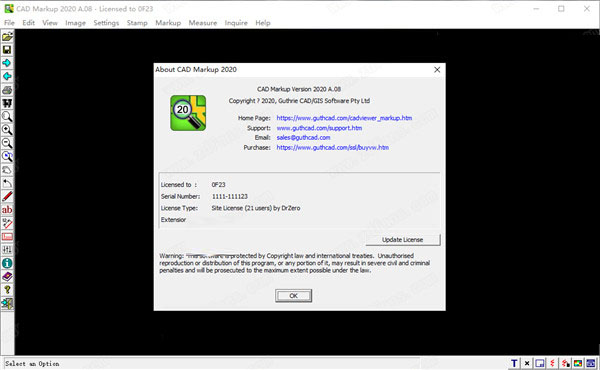The width and height of the screenshot is (600, 370).
Task: Click 'Select an Option' status bar text
Action: click(x=32, y=363)
